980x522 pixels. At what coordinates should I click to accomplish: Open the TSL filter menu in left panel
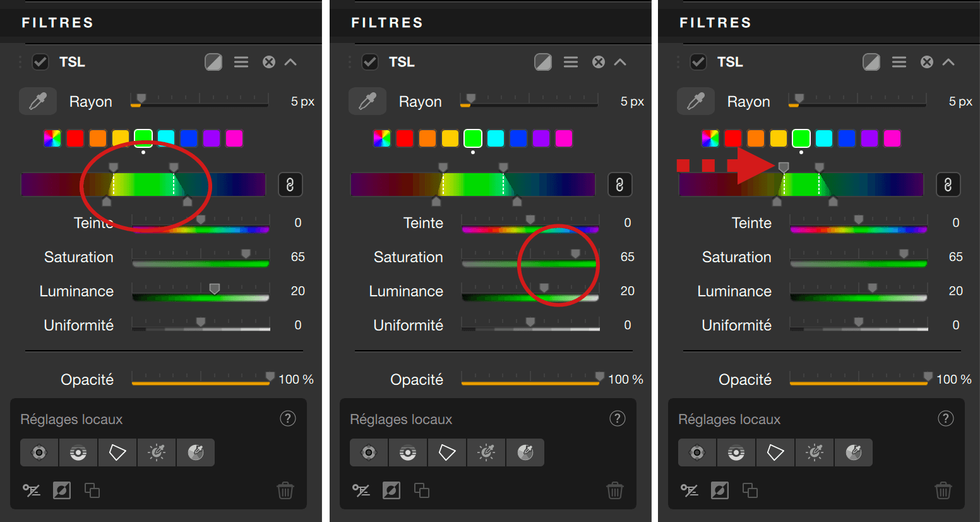[241, 62]
